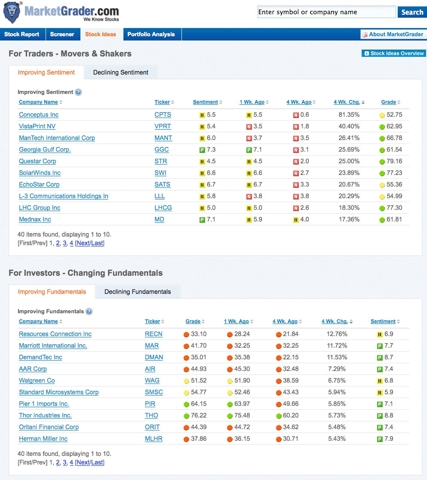Open SolarWinds Inc company link
This screenshot has width=427, height=480.
(40, 173)
